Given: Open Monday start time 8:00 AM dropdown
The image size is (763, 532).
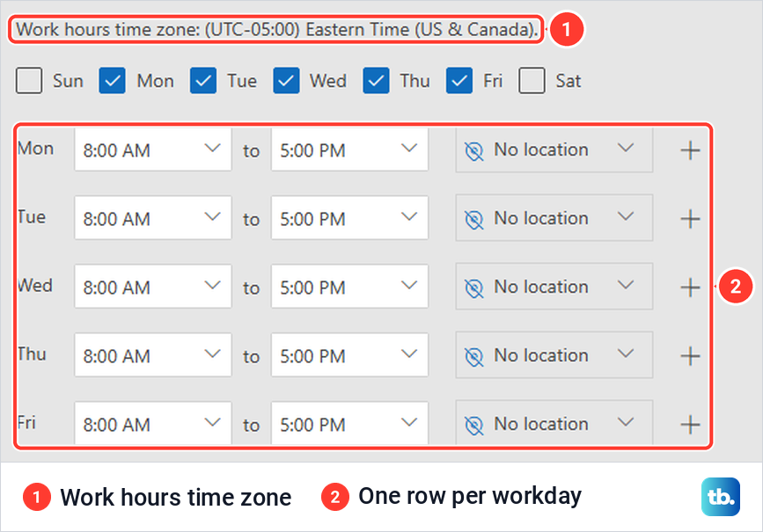Looking at the screenshot, I should click(153, 149).
